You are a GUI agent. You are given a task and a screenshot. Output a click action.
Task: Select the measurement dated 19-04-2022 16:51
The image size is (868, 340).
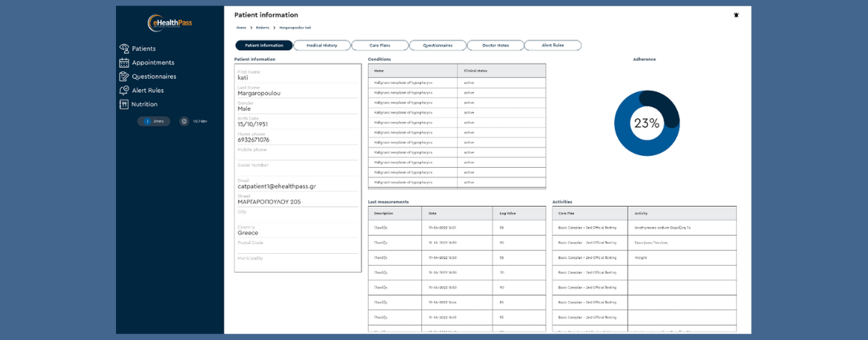pyautogui.click(x=456, y=228)
